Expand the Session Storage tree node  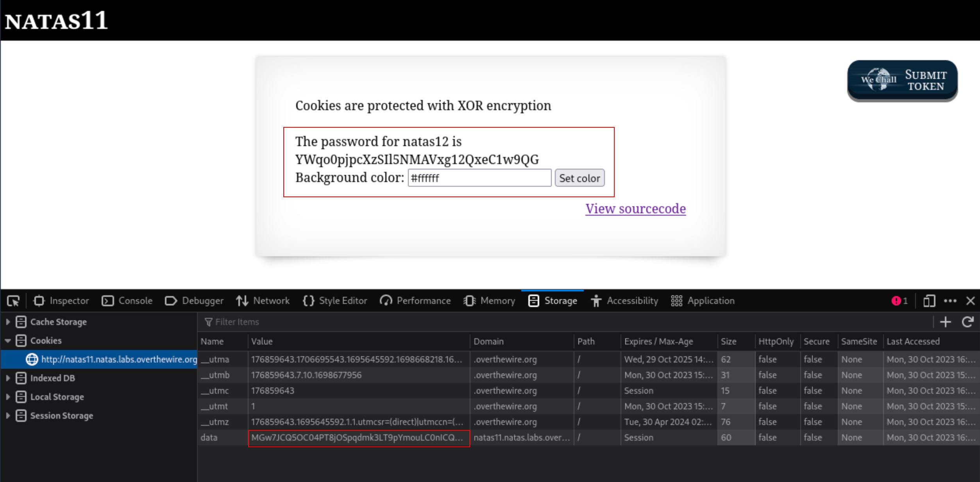pos(8,416)
